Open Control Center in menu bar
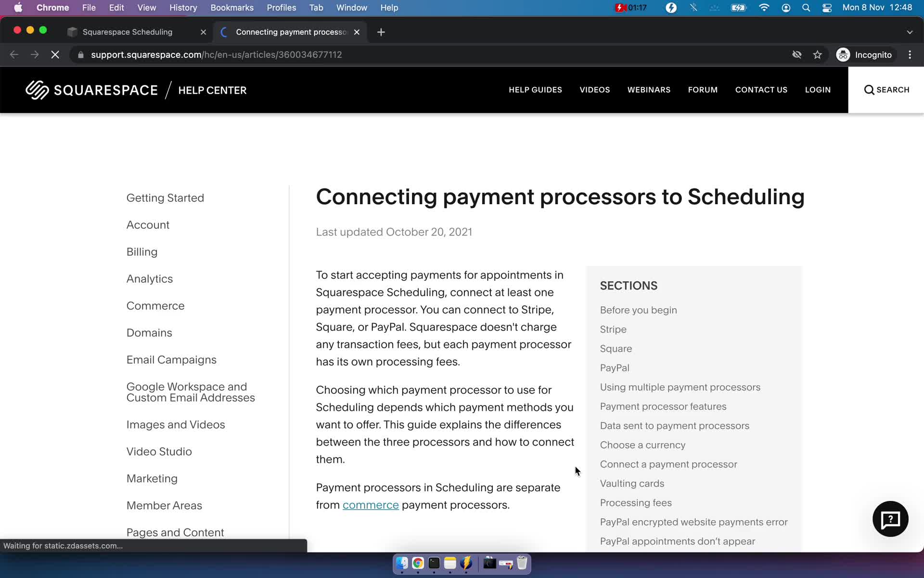 [827, 8]
